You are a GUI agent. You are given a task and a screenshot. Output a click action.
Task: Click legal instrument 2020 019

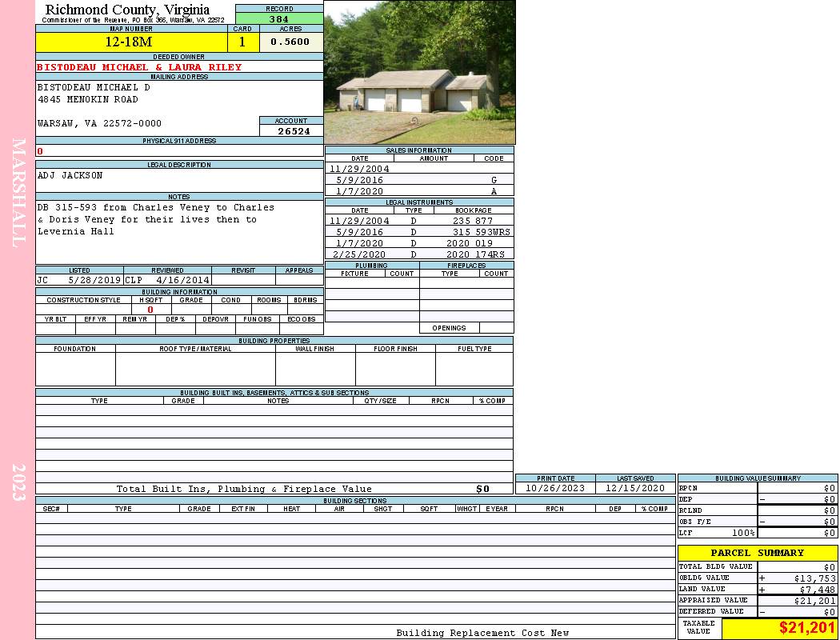point(470,243)
